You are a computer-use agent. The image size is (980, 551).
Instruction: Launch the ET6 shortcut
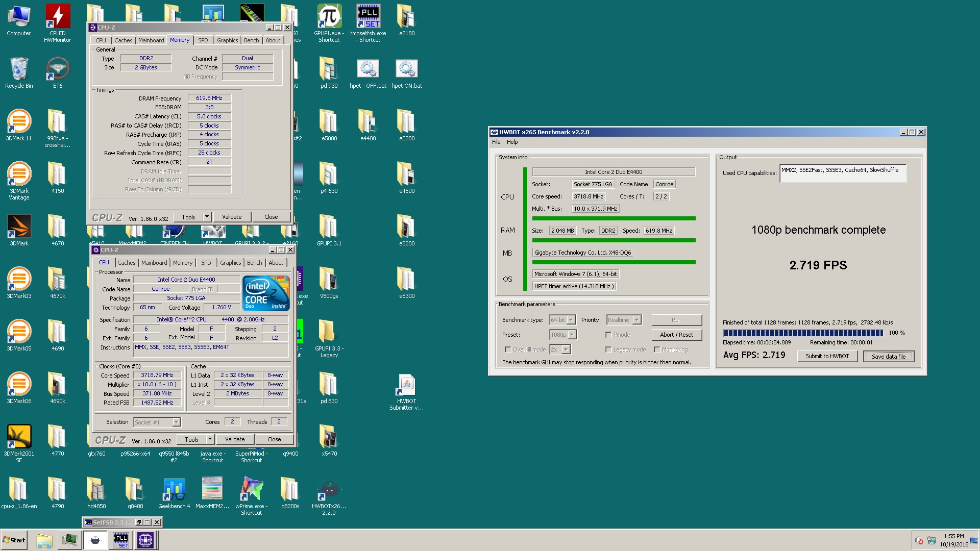point(58,72)
